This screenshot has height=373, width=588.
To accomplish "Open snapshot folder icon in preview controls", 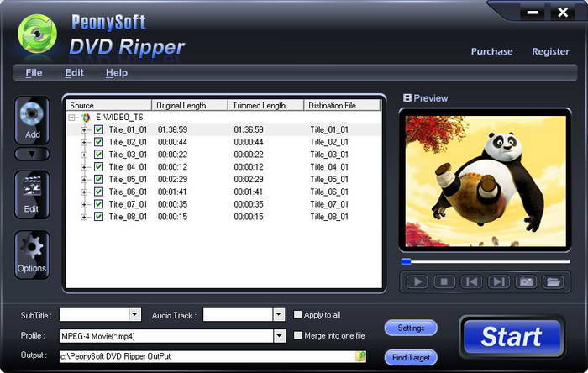I will coord(553,281).
